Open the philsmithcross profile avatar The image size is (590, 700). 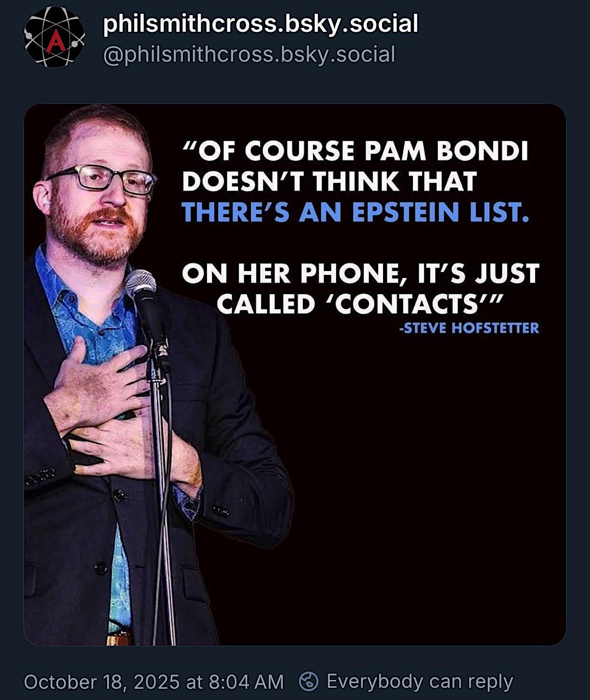[54, 37]
